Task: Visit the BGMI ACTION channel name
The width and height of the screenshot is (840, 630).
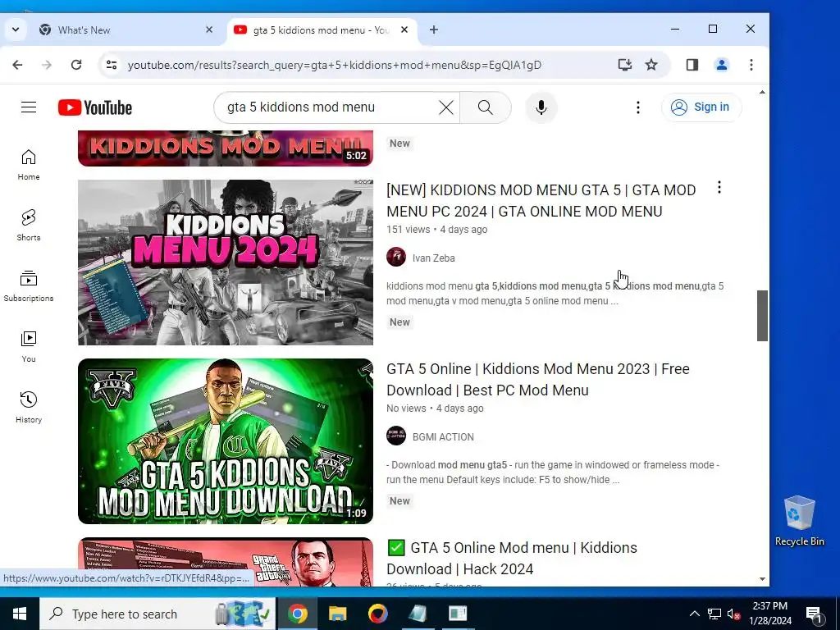Action: point(443,437)
